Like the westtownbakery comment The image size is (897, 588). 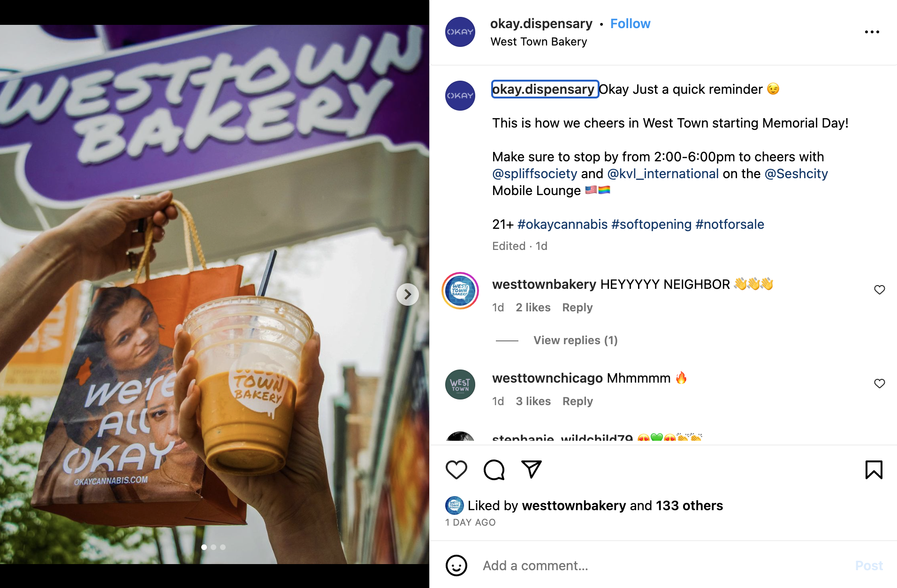click(x=879, y=290)
